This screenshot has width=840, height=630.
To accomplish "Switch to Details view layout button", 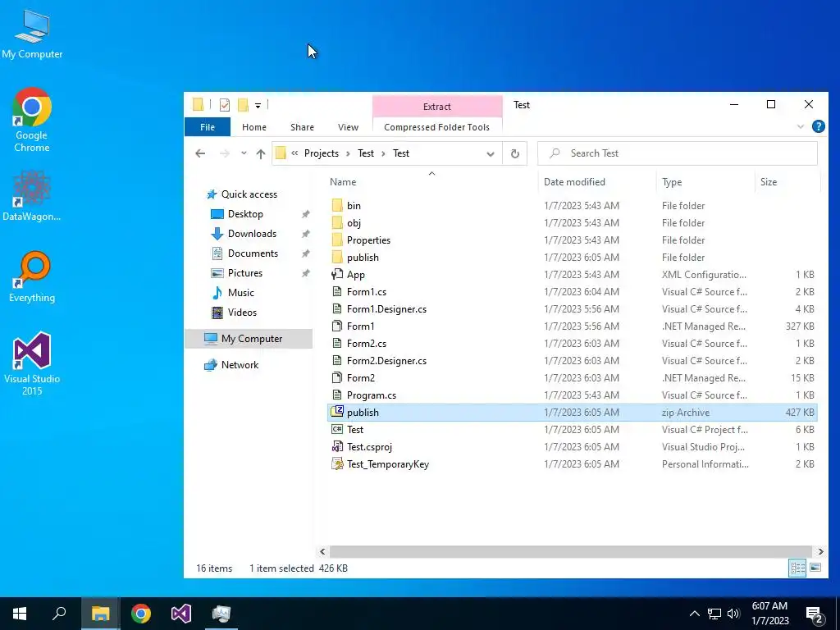I will pyautogui.click(x=797, y=568).
